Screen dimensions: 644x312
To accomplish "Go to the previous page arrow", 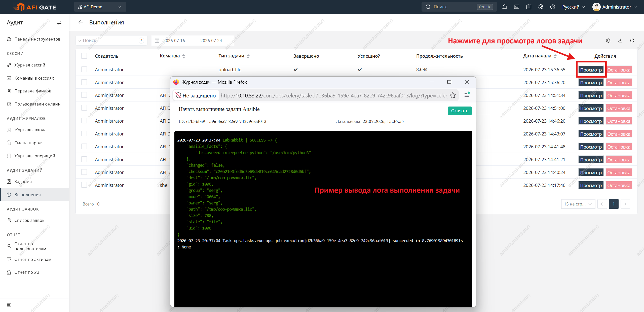I will 602,204.
